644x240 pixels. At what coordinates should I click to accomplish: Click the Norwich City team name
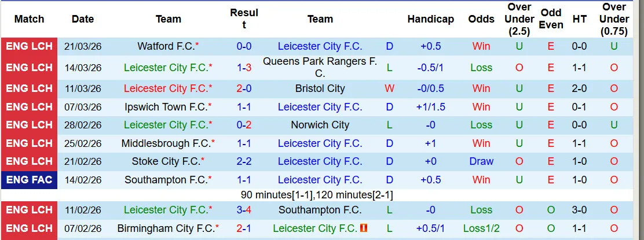click(320, 125)
